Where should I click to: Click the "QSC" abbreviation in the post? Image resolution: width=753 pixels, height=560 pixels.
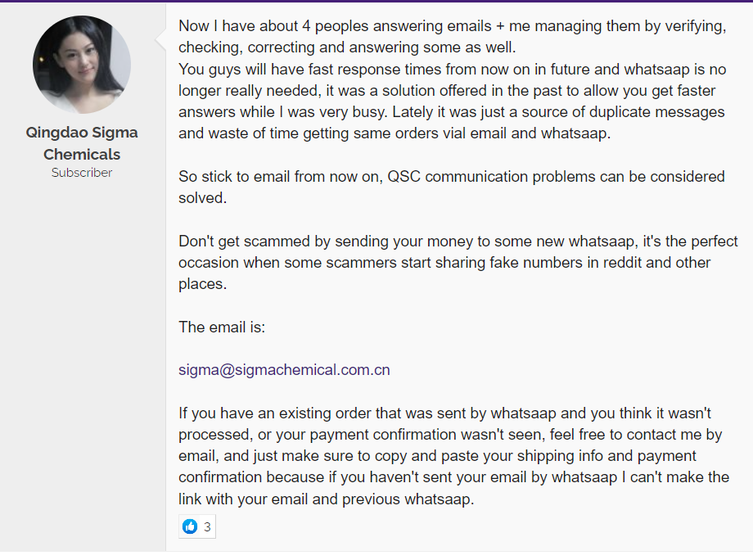(x=404, y=176)
